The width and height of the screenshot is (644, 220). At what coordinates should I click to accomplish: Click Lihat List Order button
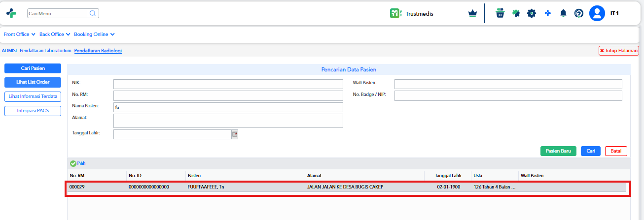(33, 82)
